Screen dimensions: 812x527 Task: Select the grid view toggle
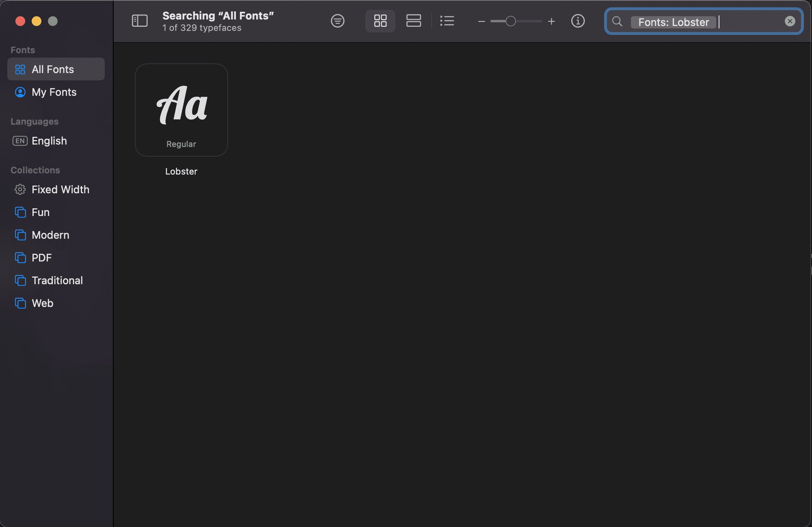[x=380, y=21]
